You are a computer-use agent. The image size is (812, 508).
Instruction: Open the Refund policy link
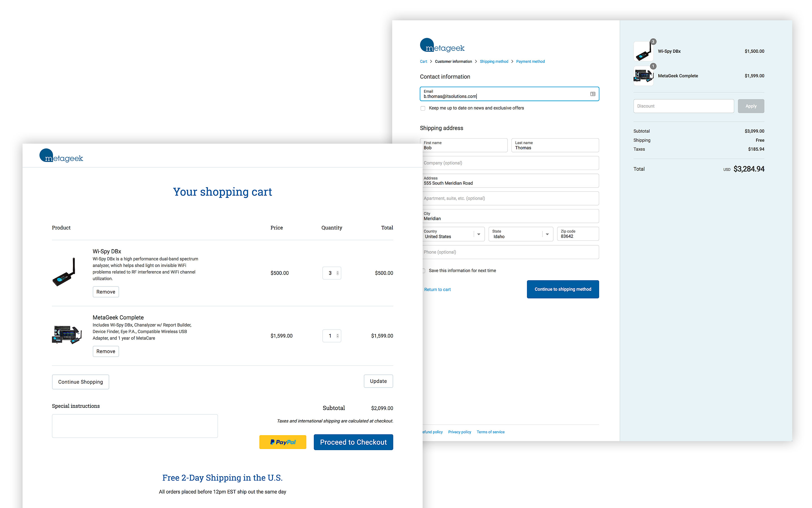(433, 432)
